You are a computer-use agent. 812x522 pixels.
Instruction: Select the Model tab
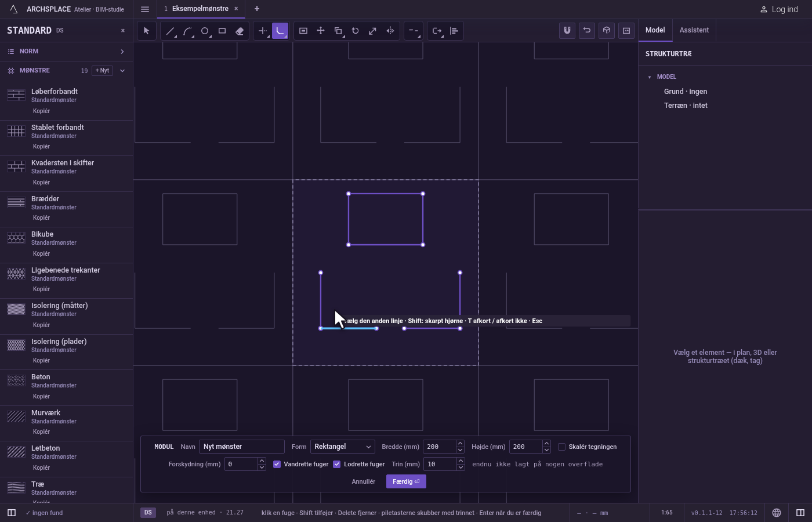click(x=655, y=30)
